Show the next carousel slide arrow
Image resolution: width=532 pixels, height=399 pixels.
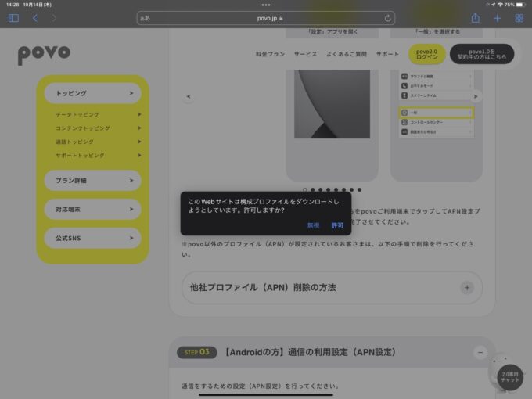[476, 97]
